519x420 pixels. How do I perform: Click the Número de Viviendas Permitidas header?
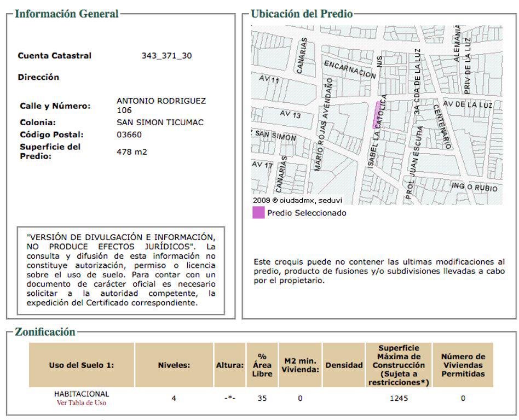[463, 365]
